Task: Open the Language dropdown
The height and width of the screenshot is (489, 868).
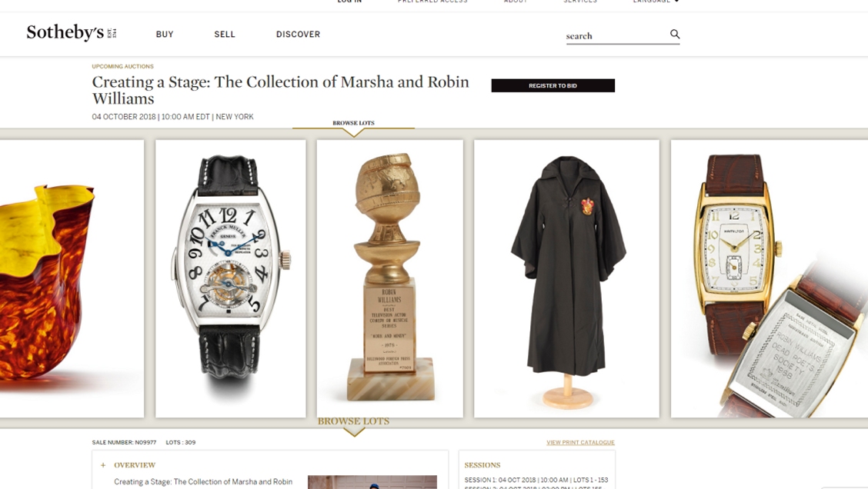Action: pyautogui.click(x=656, y=2)
